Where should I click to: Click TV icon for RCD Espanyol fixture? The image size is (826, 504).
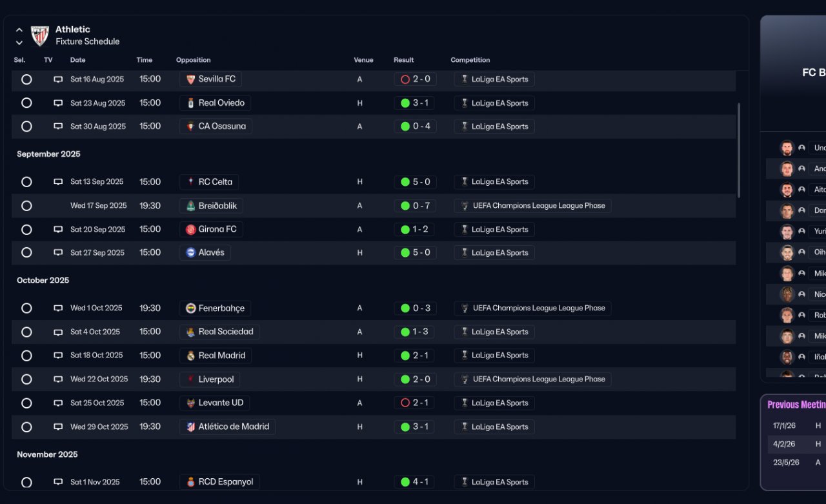coord(58,482)
